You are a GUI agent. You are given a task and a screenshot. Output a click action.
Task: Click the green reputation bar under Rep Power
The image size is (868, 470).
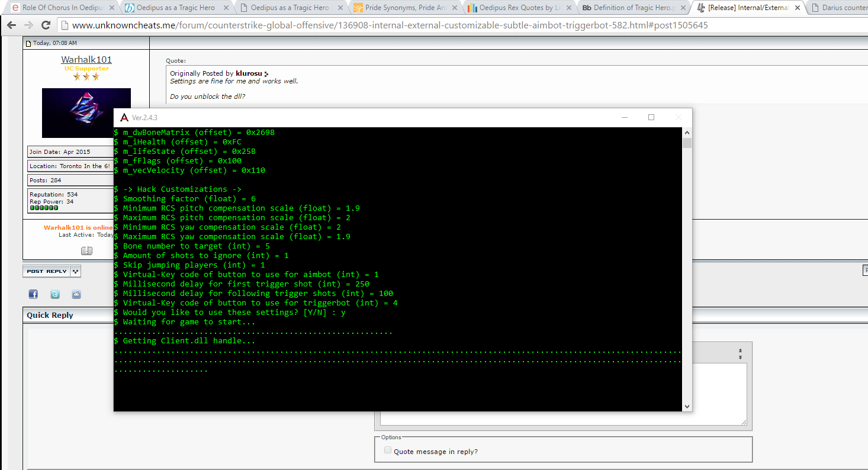(44, 208)
